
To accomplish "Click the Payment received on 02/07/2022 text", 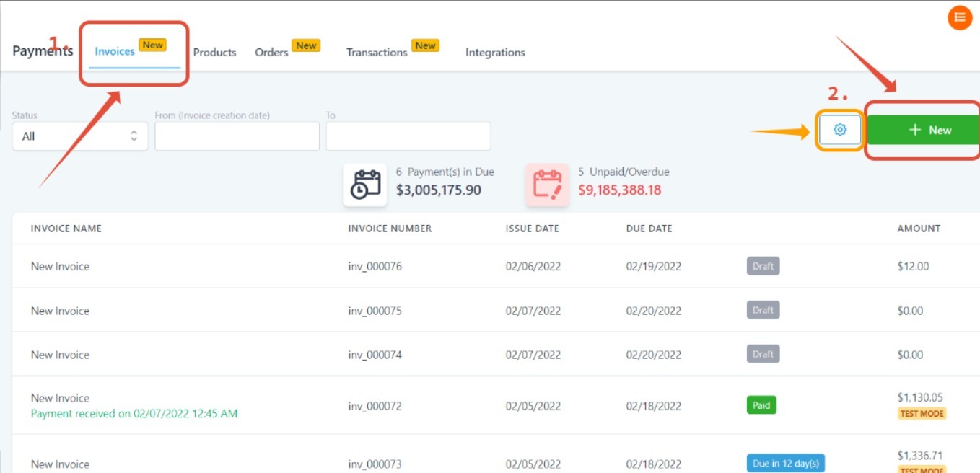I will pos(134,414).
